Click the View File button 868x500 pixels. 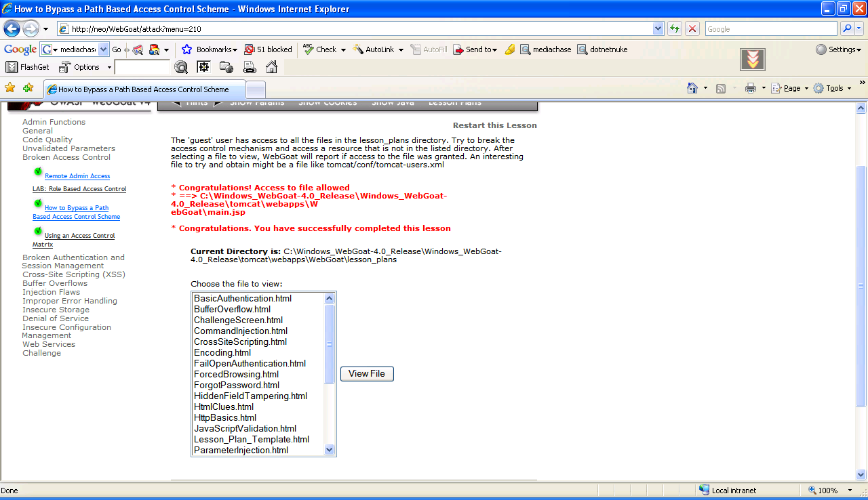click(x=367, y=374)
